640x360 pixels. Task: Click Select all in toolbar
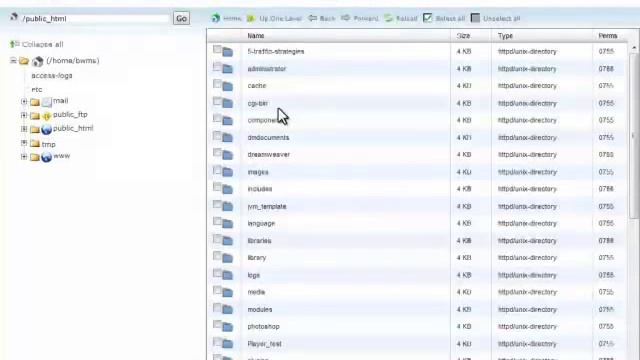point(444,18)
